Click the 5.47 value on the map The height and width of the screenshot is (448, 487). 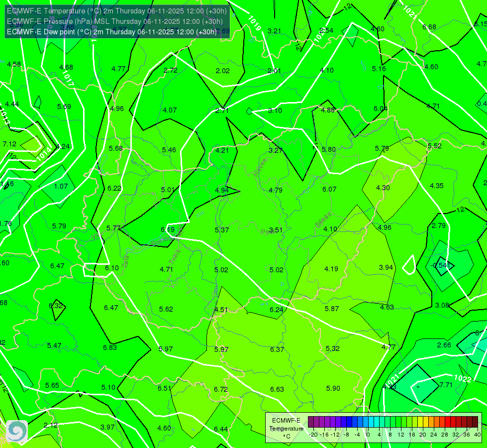pyautogui.click(x=54, y=346)
